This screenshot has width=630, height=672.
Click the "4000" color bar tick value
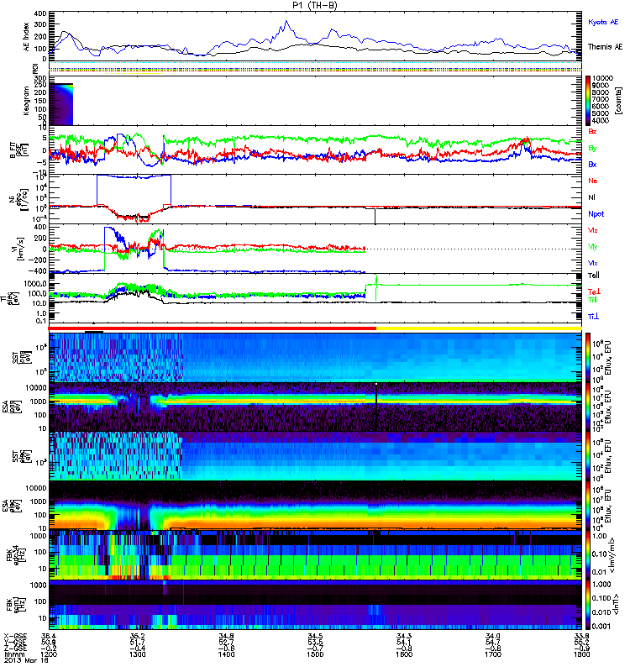click(x=601, y=120)
